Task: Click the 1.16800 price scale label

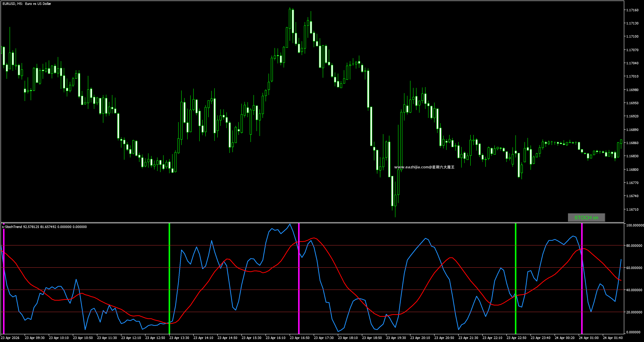Action: 632,170
